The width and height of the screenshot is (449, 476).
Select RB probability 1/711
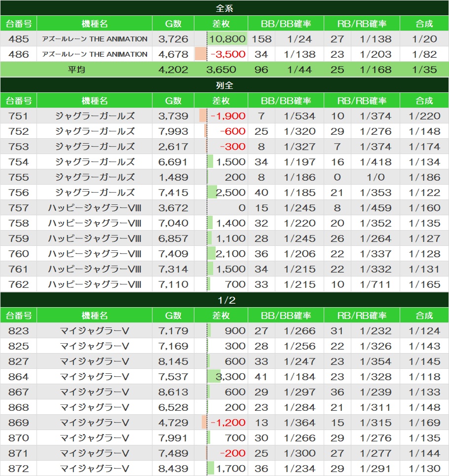pos(375,284)
